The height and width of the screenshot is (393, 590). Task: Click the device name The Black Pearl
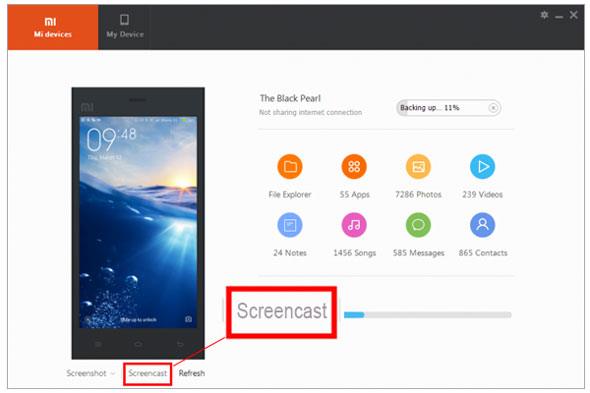click(290, 98)
